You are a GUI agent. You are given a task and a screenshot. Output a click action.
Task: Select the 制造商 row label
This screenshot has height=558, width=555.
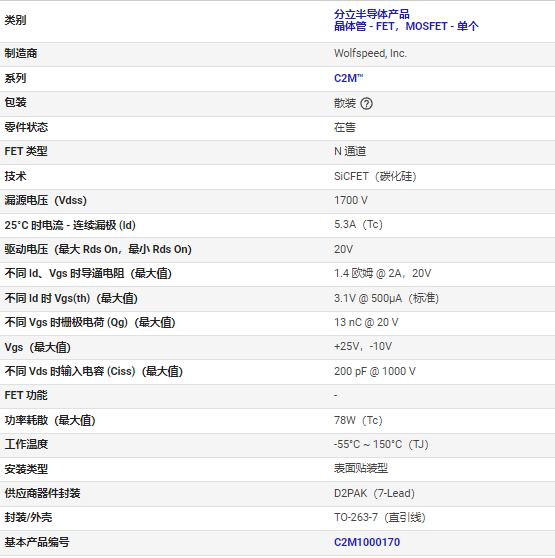(21, 53)
